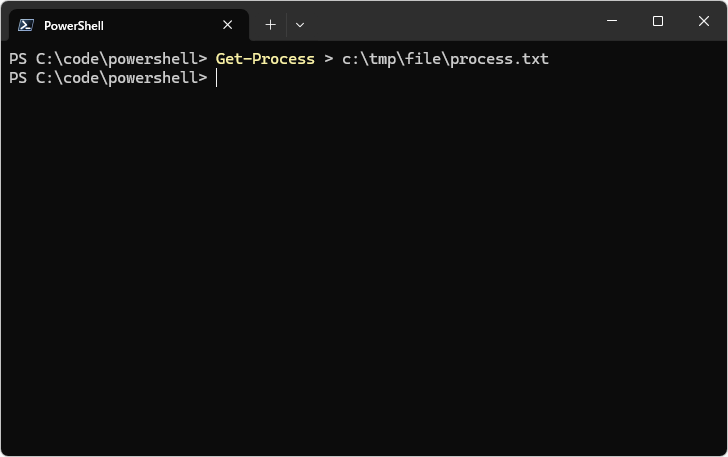
Task: Click the PowerShell icon in the tab
Action: 27,25
